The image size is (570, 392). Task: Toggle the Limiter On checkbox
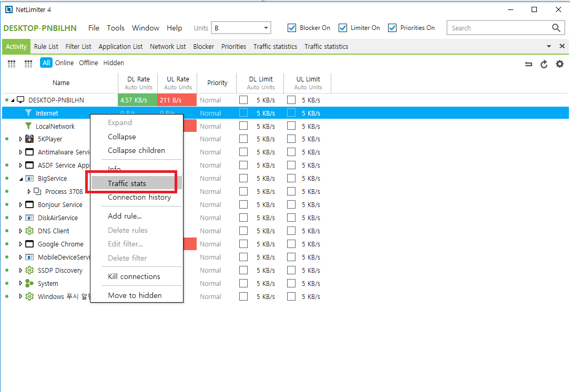(x=342, y=28)
